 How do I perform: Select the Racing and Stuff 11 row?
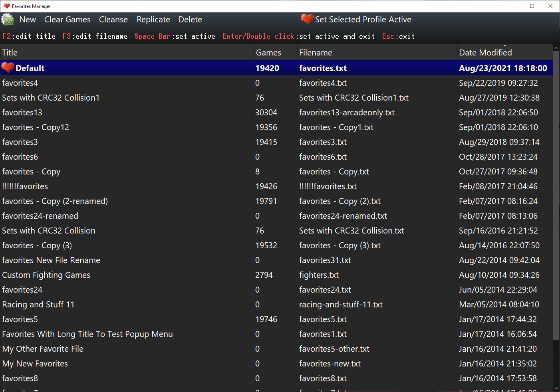coord(38,305)
